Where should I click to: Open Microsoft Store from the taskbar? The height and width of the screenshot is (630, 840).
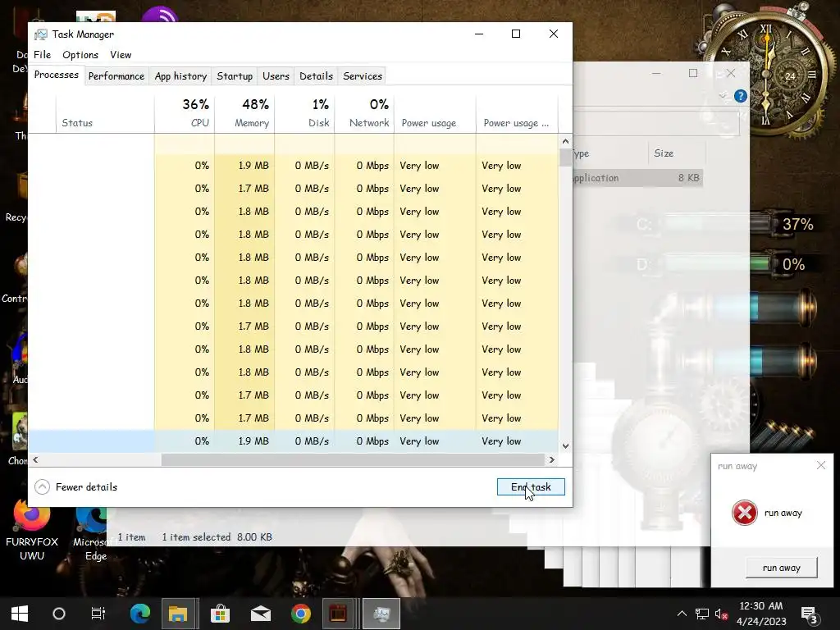pos(220,614)
